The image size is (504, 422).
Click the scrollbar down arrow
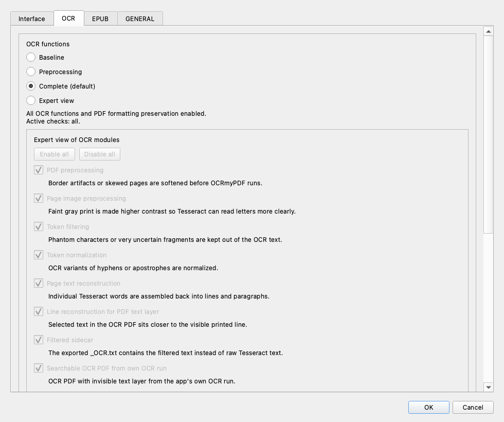pyautogui.click(x=488, y=387)
